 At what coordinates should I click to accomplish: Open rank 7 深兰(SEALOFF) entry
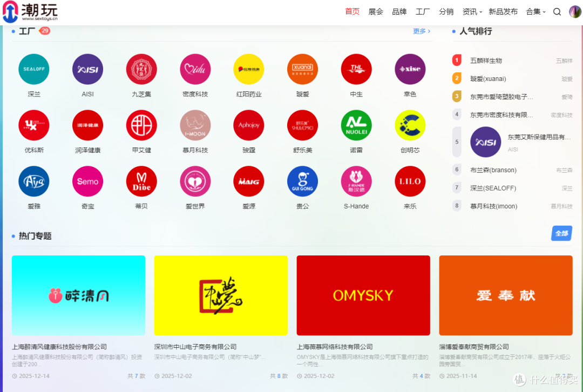coord(512,188)
